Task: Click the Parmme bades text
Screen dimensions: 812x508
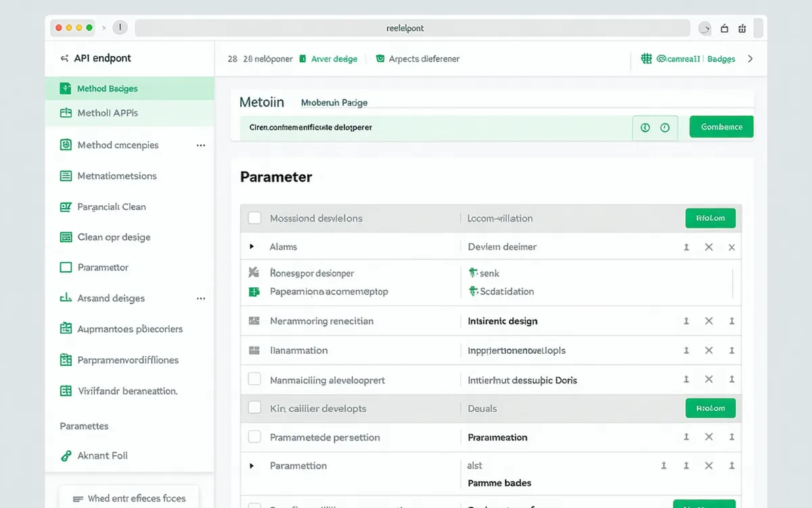Action: click(499, 483)
